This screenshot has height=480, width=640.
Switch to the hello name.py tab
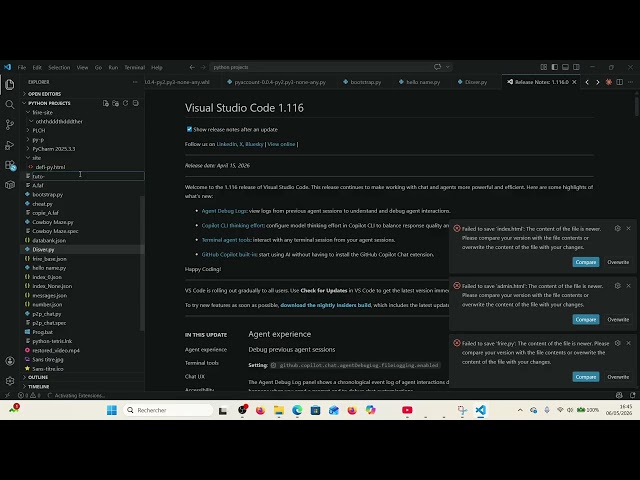point(419,82)
